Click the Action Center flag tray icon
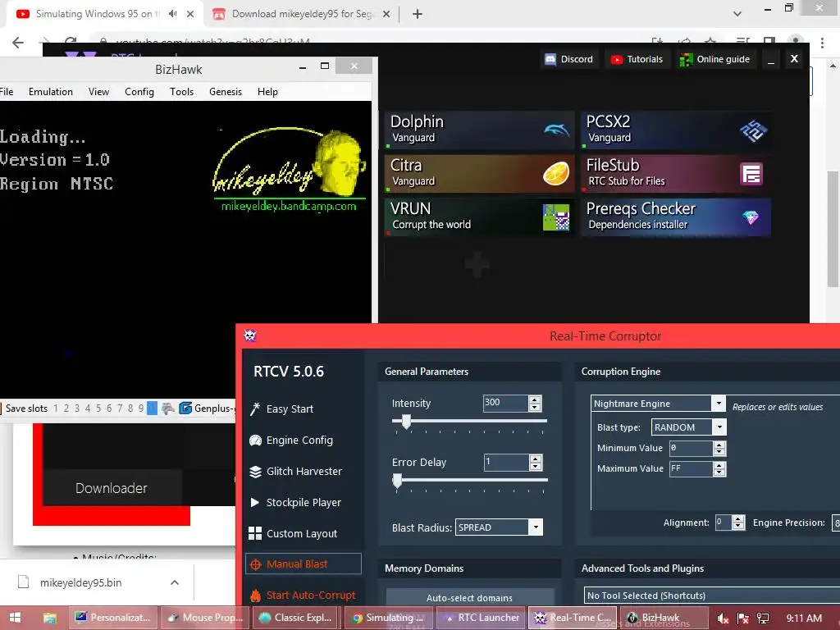Viewport: 840px width, 630px height. point(742,619)
